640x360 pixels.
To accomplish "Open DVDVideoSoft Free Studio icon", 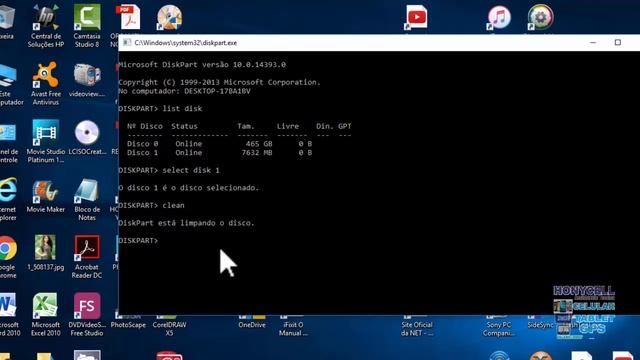I will click(x=87, y=315).
